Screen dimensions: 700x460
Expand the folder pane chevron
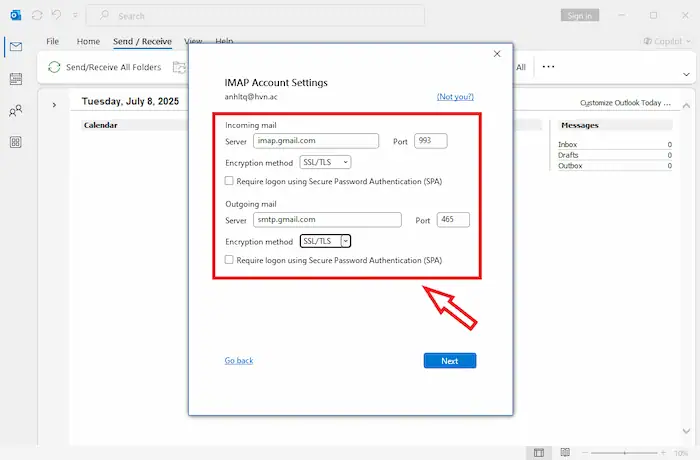53,103
